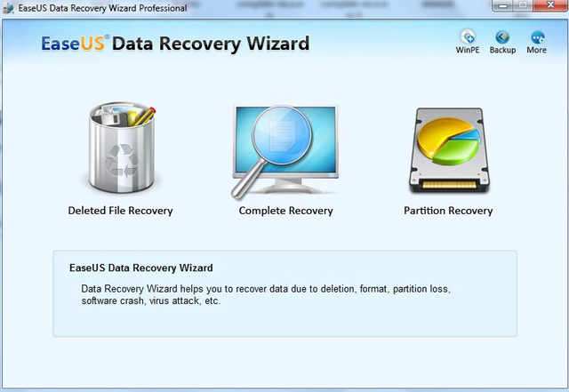Image resolution: width=569 pixels, height=392 pixels.
Task: Click the Deleted File Recovery label
Action: click(121, 211)
